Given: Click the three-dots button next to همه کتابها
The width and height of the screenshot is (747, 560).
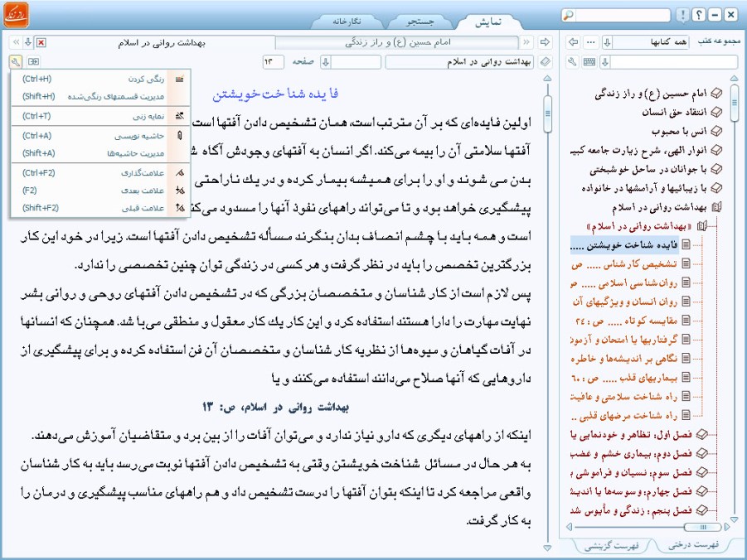Looking at the screenshot, I should pos(591,42).
